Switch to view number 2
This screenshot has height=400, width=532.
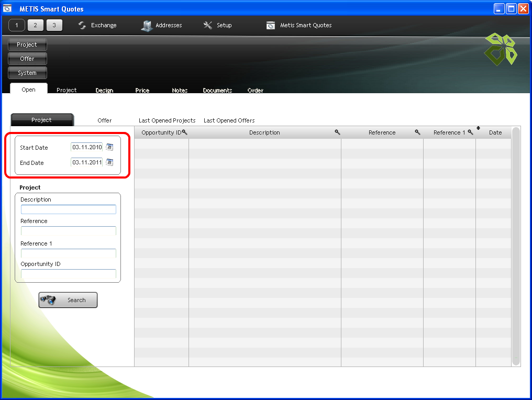[x=36, y=25]
